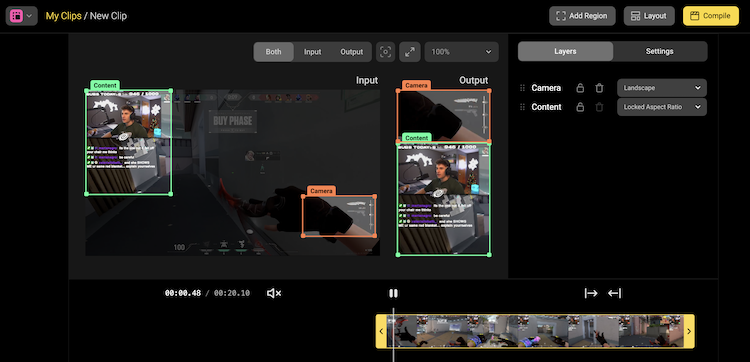Click the center focus view icon
The height and width of the screenshot is (362, 750).
[x=386, y=52]
